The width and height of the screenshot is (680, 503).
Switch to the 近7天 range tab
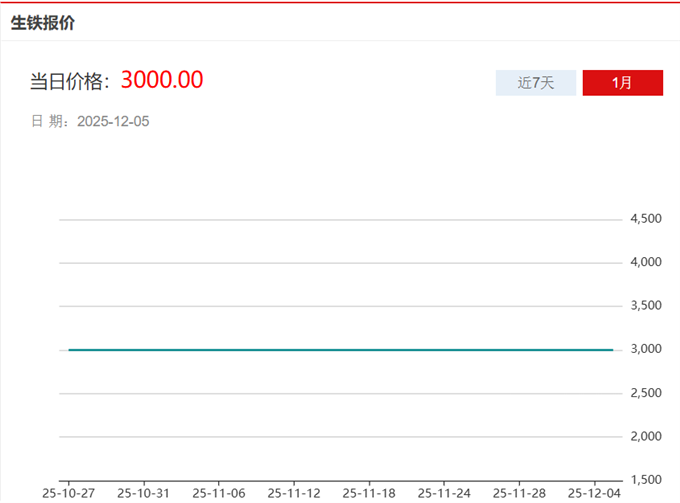[535, 83]
